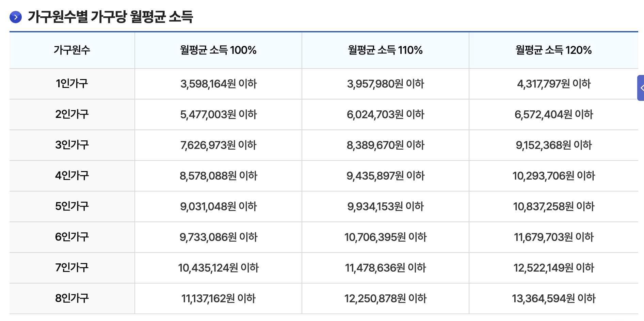Viewport: 644px width, 321px height.
Task: Click cell 6,572,404원 이하
Action: pos(553,114)
